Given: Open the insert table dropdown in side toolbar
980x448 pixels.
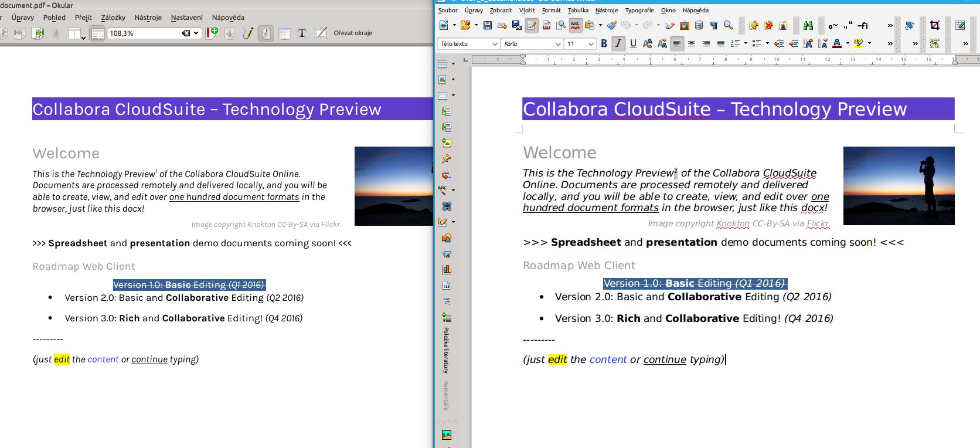Looking at the screenshot, I should click(453, 64).
